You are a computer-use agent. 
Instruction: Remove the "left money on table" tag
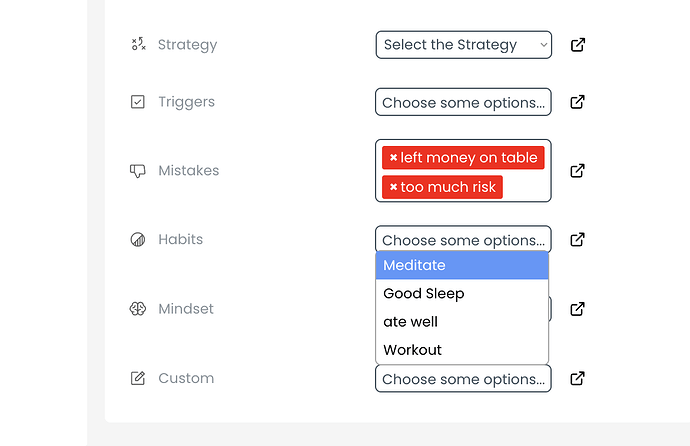[x=393, y=158]
